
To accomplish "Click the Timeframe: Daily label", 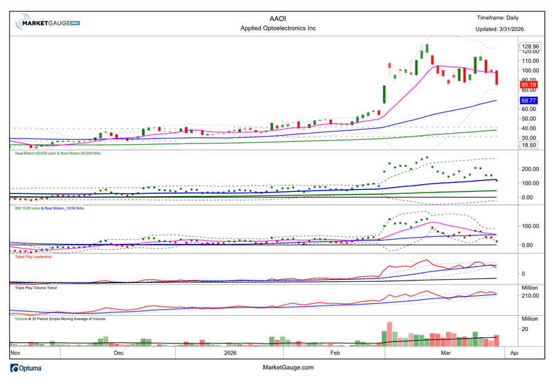I will click(498, 18).
